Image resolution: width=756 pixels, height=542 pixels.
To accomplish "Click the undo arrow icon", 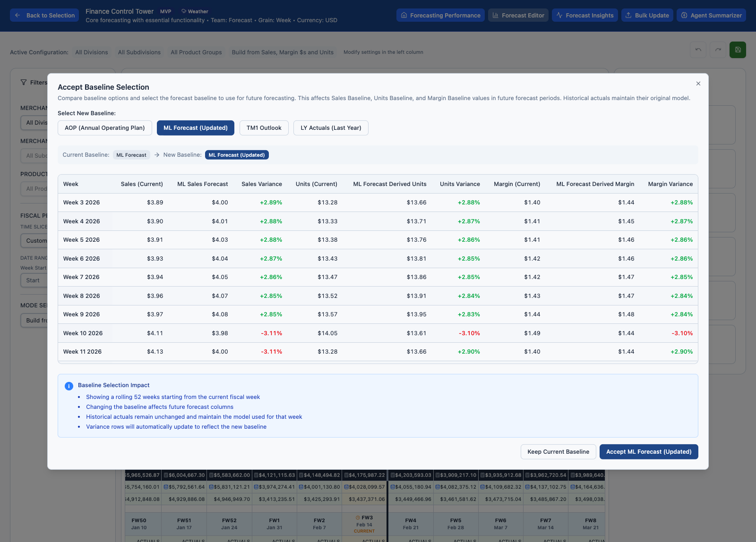I will point(698,50).
